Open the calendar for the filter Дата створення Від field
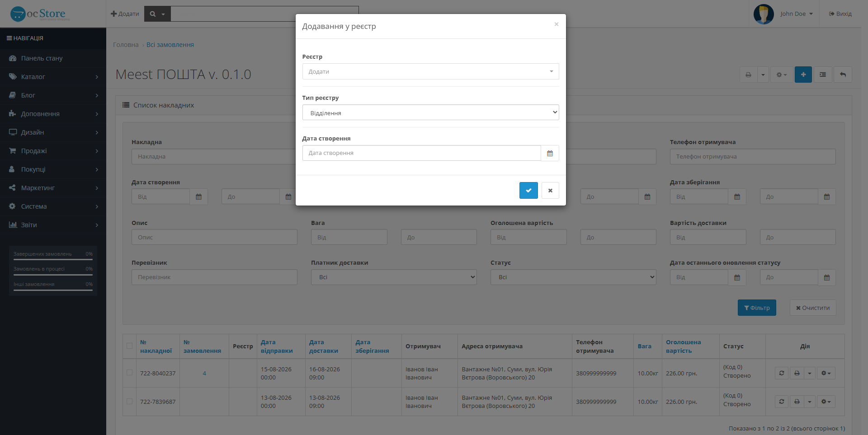Image resolution: width=868 pixels, height=435 pixels. click(198, 197)
